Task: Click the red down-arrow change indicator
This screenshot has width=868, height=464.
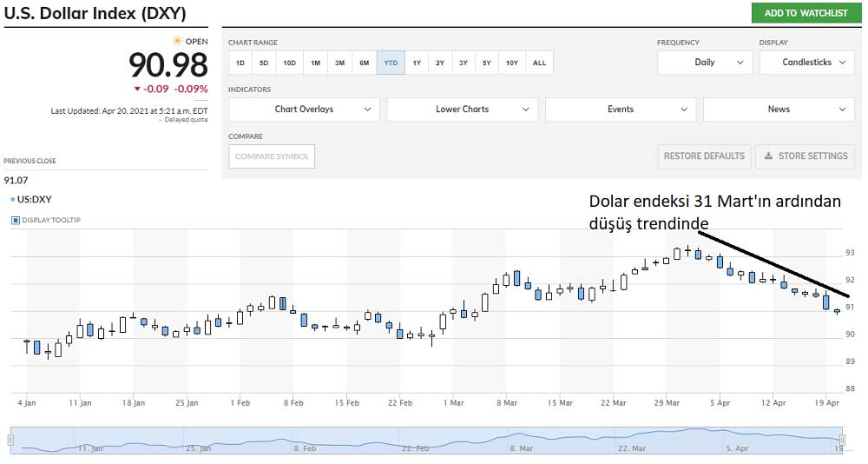Action: [137, 89]
